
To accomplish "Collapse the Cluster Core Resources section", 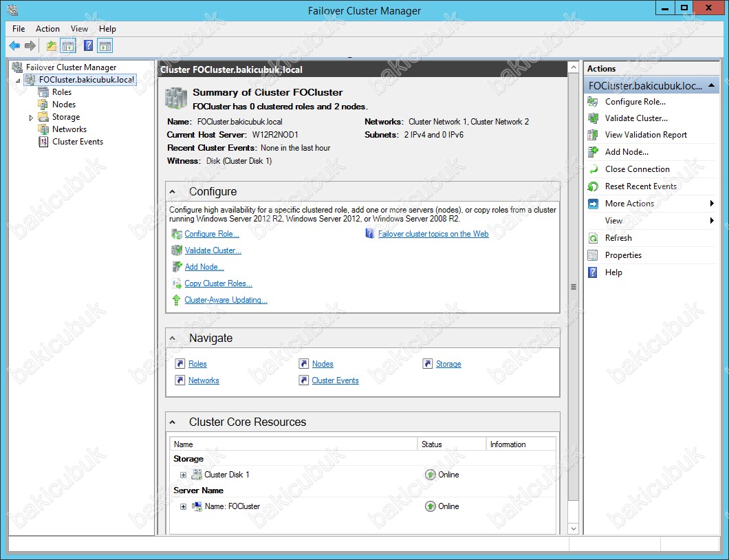I will [173, 422].
